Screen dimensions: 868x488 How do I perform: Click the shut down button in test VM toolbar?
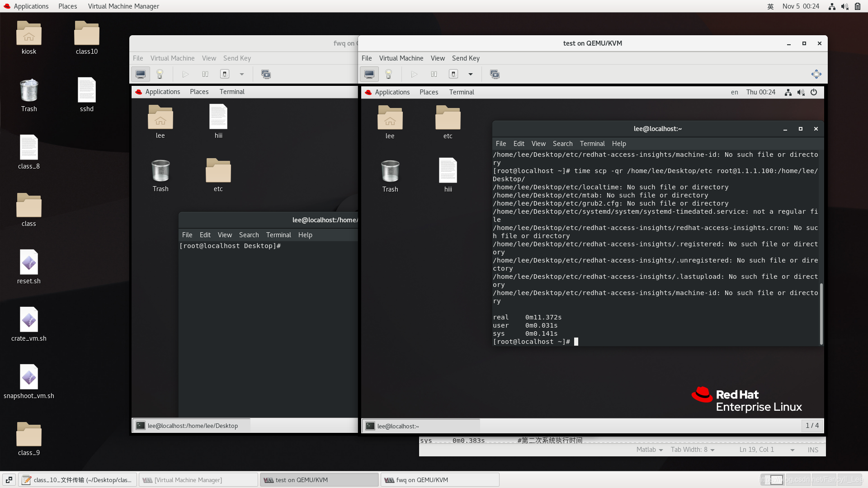pyautogui.click(x=453, y=74)
